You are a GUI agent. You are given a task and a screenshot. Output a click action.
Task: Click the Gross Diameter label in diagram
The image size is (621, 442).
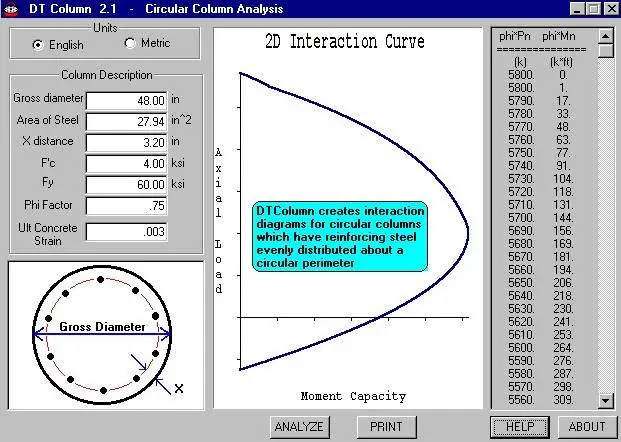(x=102, y=327)
